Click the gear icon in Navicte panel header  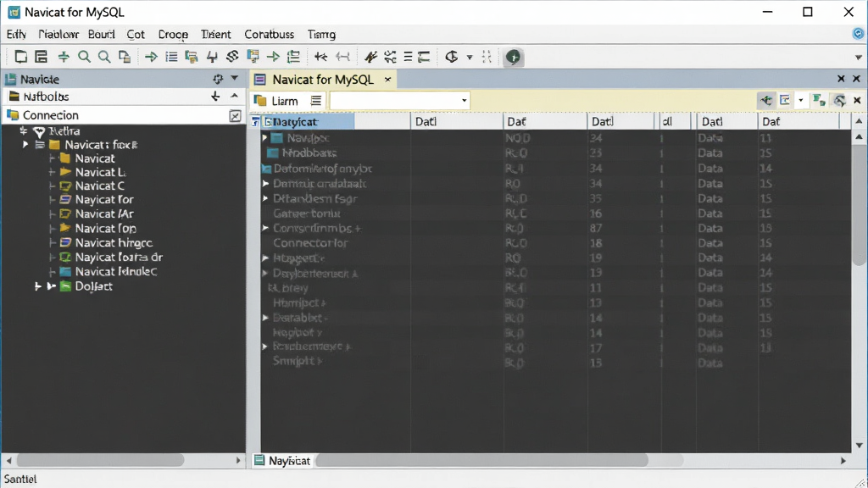point(218,79)
